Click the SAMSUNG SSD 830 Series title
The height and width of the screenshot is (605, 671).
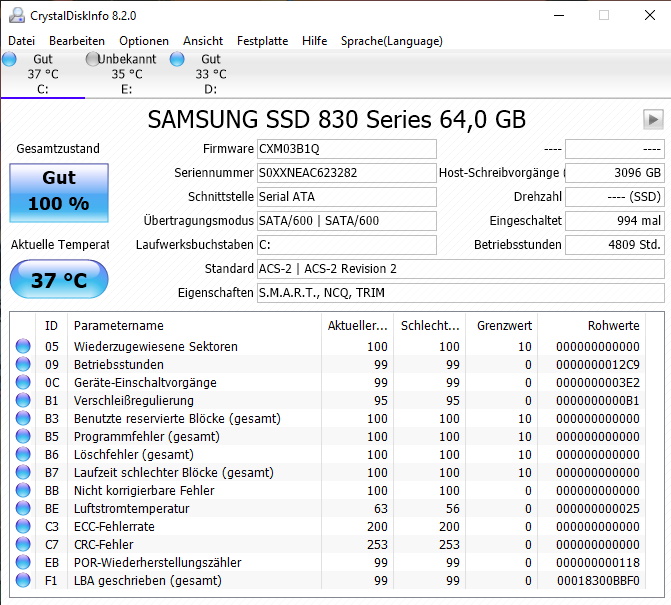point(336,119)
